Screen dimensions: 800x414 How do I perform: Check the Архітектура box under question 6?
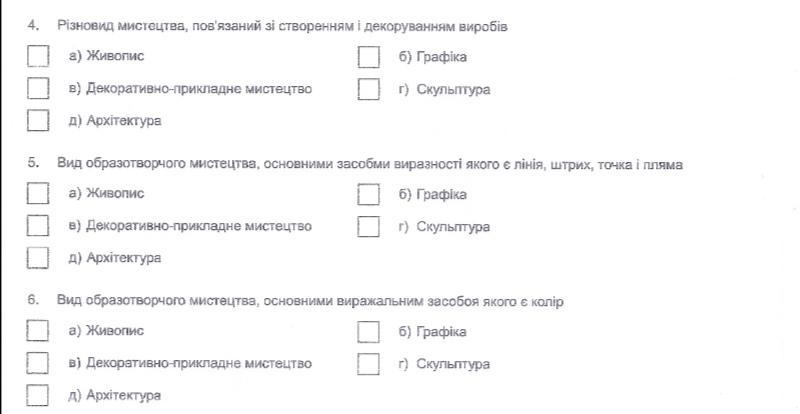pyautogui.click(x=38, y=395)
